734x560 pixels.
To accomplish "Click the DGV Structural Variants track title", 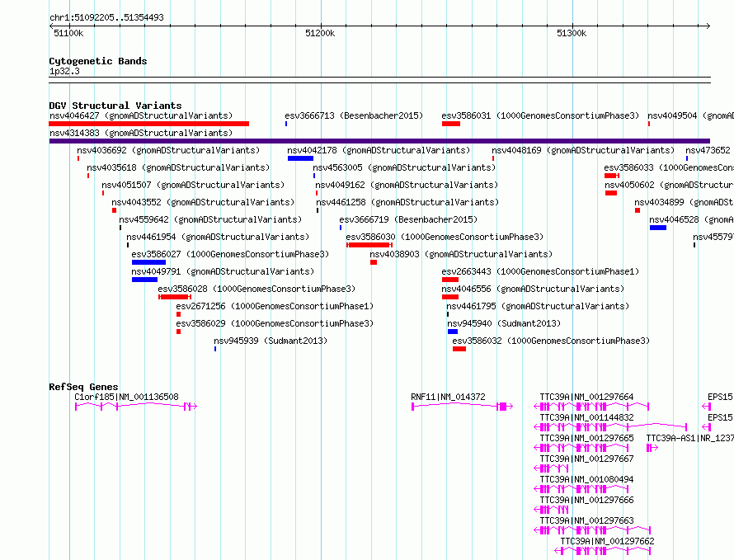I will [x=115, y=106].
